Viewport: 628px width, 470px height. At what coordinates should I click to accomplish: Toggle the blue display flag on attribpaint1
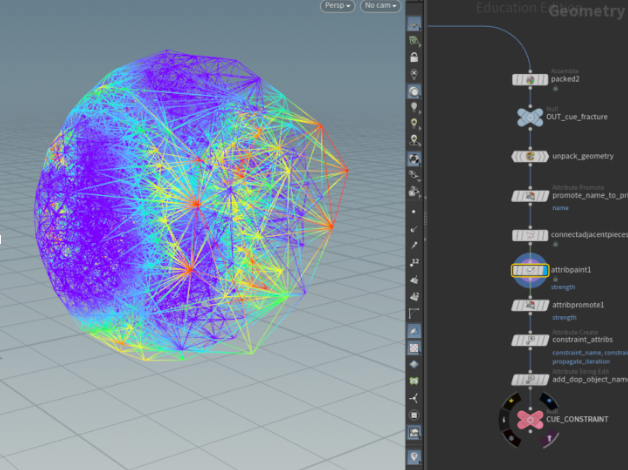544,271
